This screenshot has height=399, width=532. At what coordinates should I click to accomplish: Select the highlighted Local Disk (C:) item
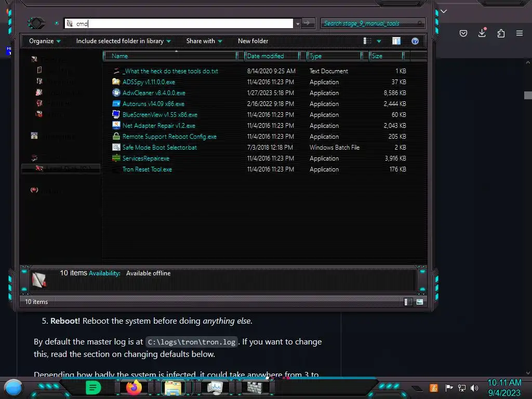click(x=61, y=168)
